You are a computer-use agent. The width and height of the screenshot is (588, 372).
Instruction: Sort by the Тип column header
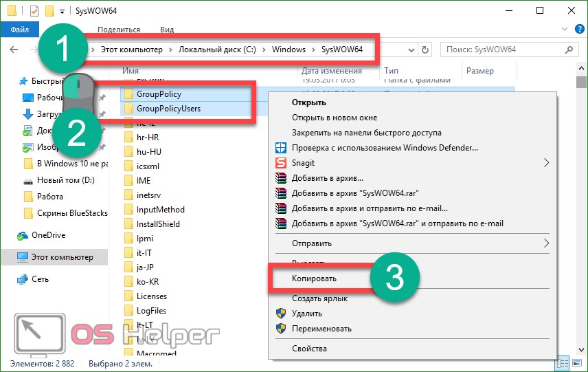391,71
